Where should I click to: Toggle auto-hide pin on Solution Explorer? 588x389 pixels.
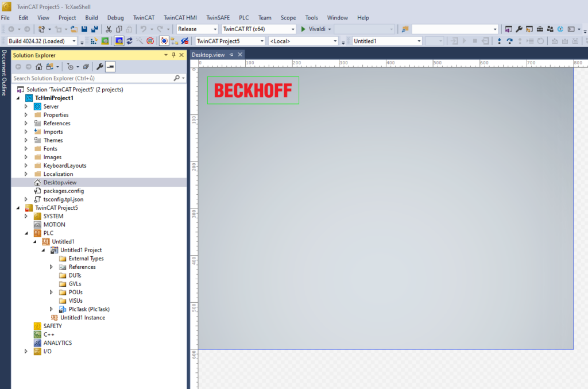coord(173,55)
